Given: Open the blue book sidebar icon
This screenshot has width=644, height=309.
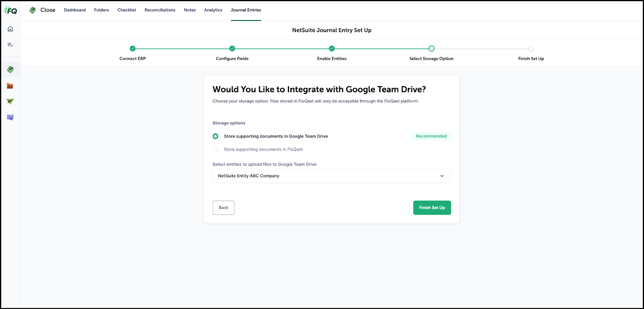Looking at the screenshot, I should click(10, 117).
